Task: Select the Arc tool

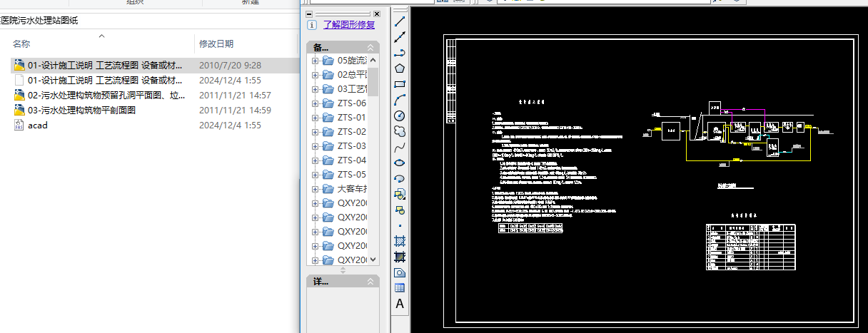Action: [400, 100]
